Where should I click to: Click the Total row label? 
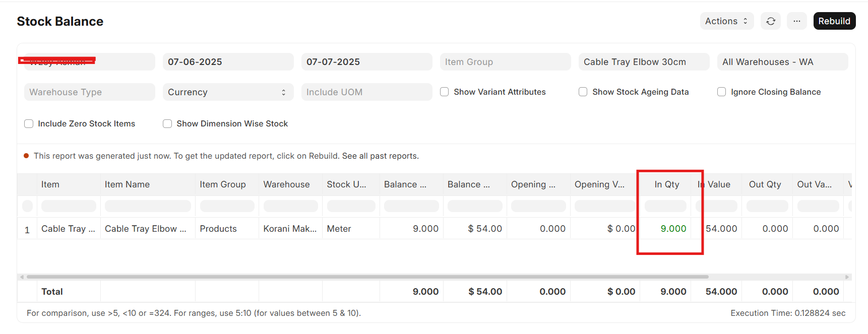pyautogui.click(x=52, y=292)
